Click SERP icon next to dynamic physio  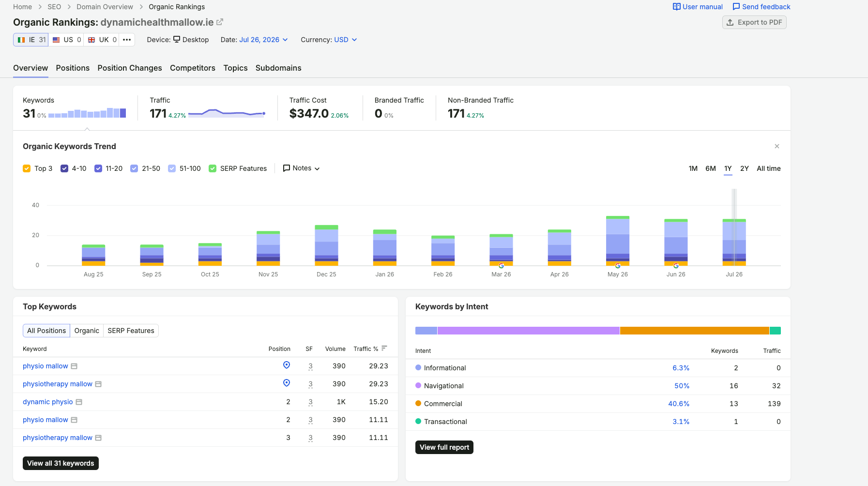79,402
